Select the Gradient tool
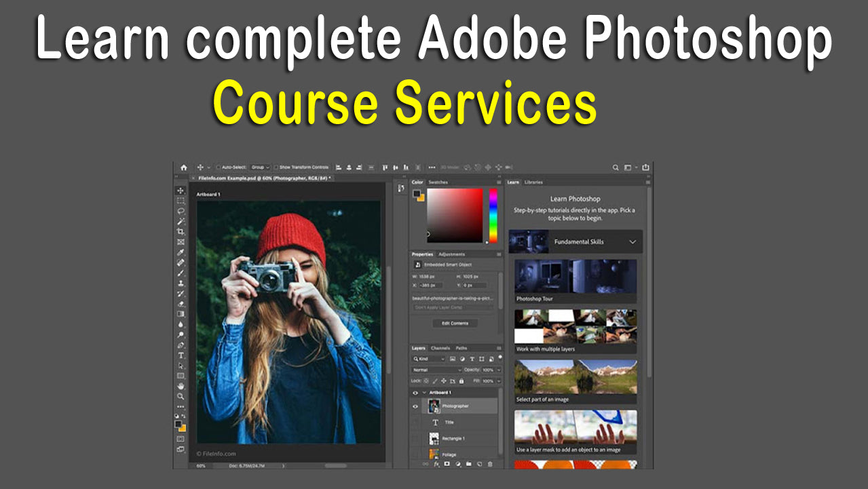Screen dimensions: 868x489 [181, 314]
